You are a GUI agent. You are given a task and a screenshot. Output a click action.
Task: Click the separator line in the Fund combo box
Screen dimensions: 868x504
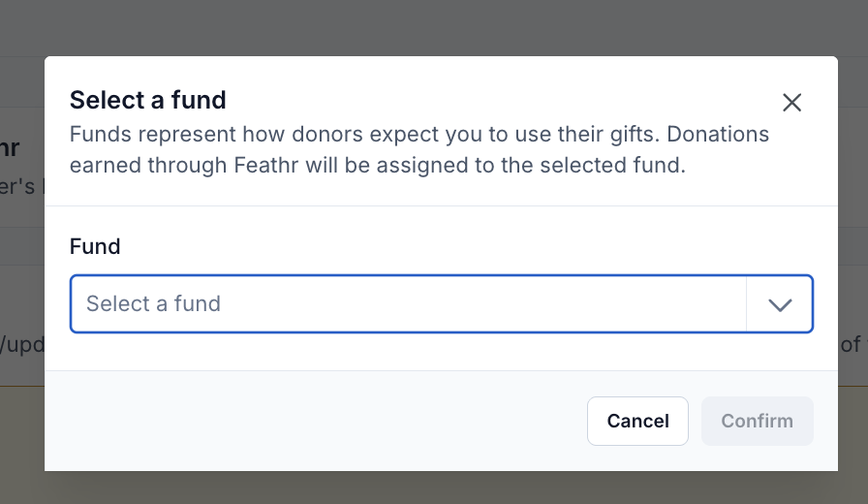(x=747, y=304)
